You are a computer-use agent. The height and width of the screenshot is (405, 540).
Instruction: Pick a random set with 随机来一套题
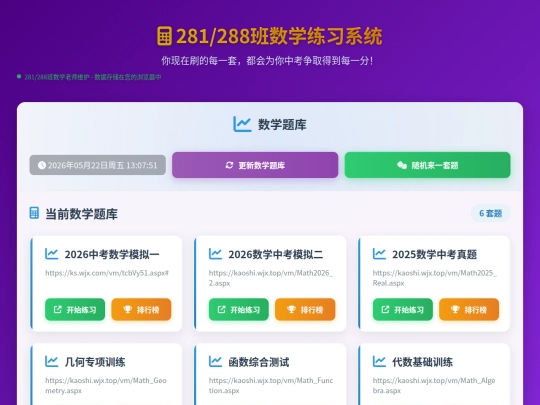tap(427, 165)
